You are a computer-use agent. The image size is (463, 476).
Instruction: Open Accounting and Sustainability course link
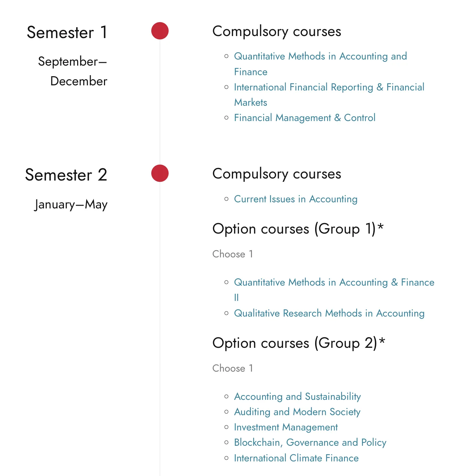(x=297, y=397)
